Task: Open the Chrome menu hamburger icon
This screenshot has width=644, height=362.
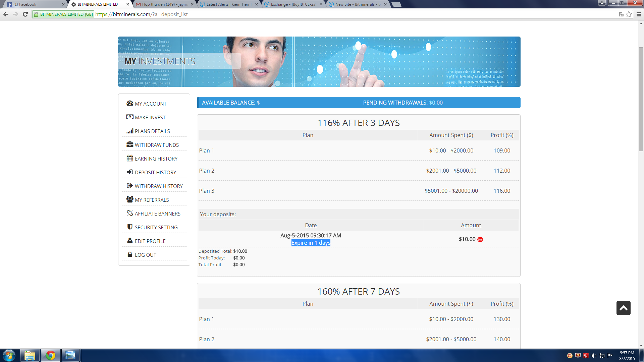Action: coord(639,14)
